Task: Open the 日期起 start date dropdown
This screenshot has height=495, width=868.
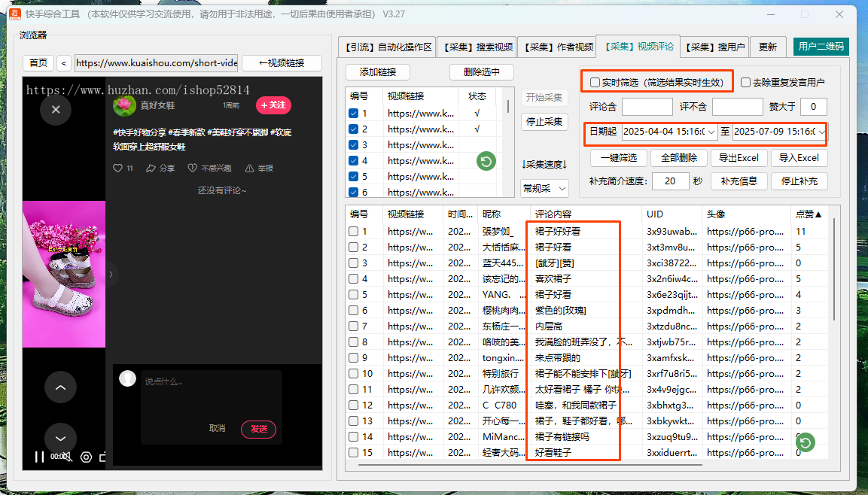Action: point(711,132)
